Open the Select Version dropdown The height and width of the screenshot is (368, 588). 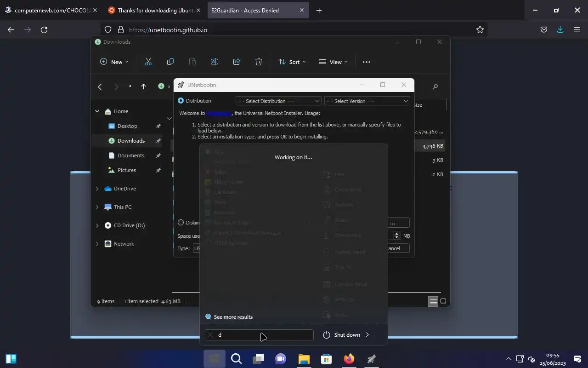(x=367, y=101)
